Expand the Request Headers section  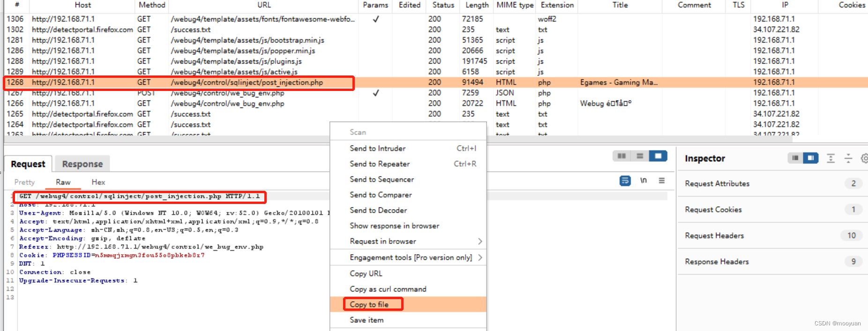(772, 235)
